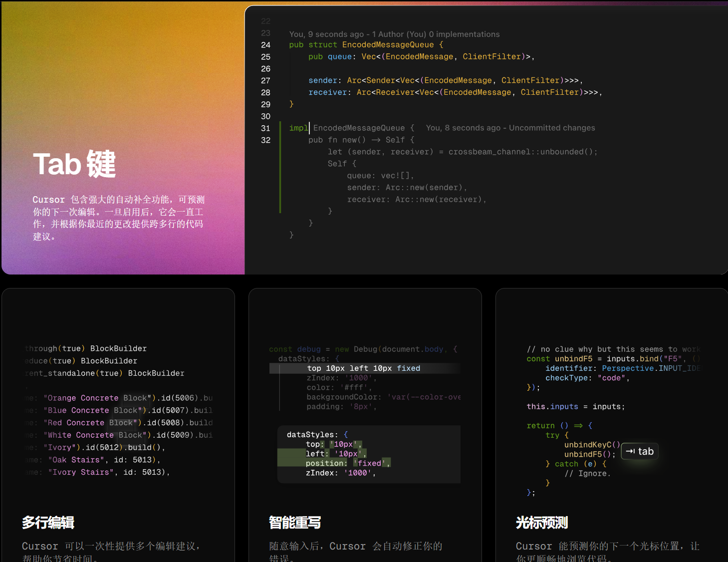Screen dimensions: 728x562
Task: Click the "Uncommitted changes" blame annotation
Action: pyautogui.click(x=552, y=128)
